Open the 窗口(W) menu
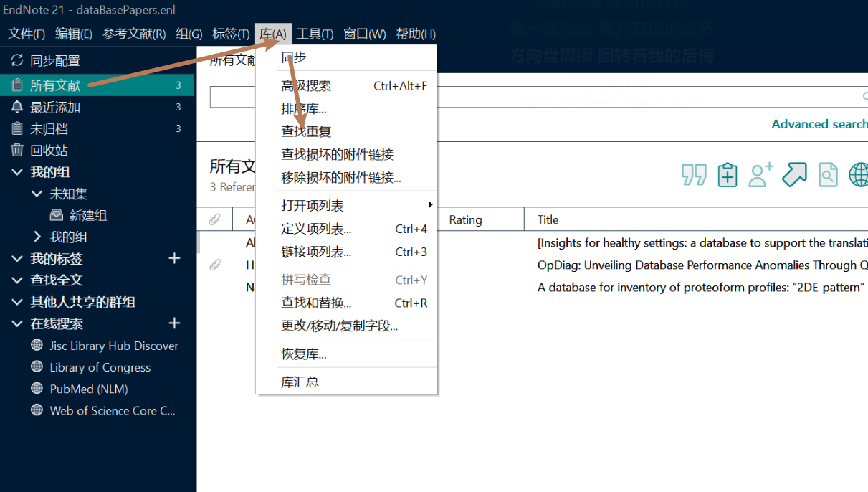 pyautogui.click(x=365, y=34)
